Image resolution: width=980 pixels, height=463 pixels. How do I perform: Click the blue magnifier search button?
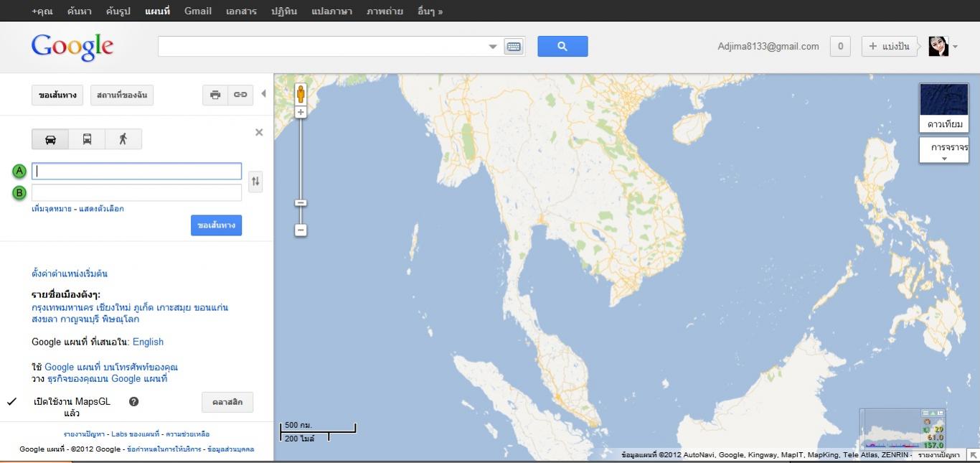(x=562, y=47)
